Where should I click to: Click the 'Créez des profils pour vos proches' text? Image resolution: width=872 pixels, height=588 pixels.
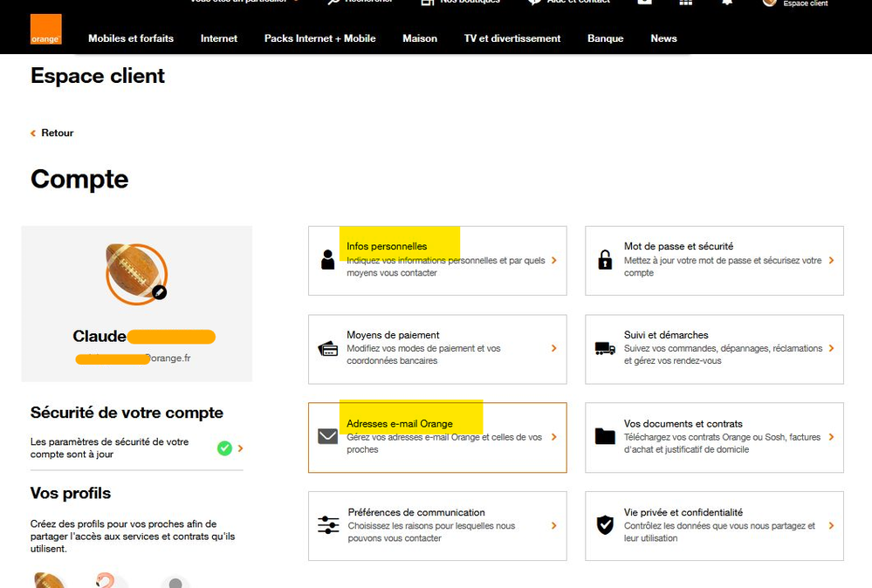(x=133, y=537)
